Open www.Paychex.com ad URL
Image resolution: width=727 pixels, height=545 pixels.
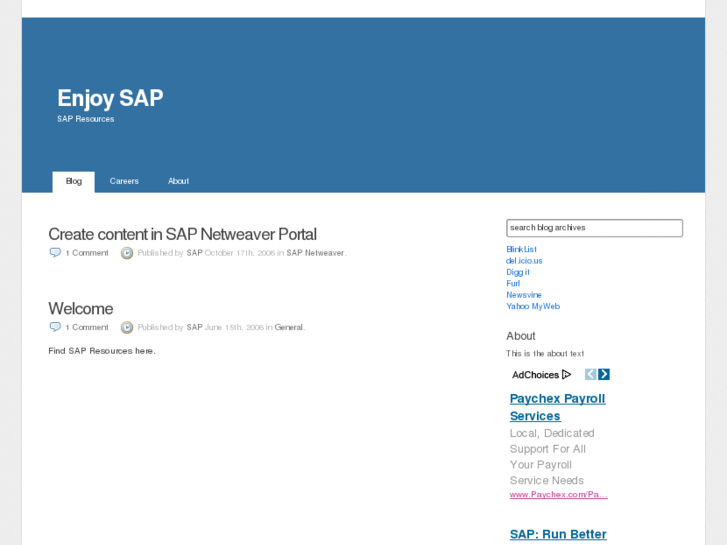coord(558,494)
